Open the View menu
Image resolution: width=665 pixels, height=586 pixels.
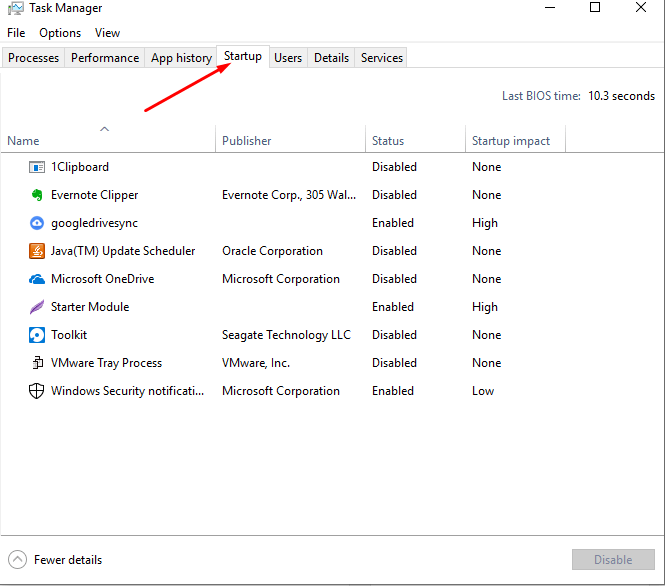pyautogui.click(x=107, y=33)
